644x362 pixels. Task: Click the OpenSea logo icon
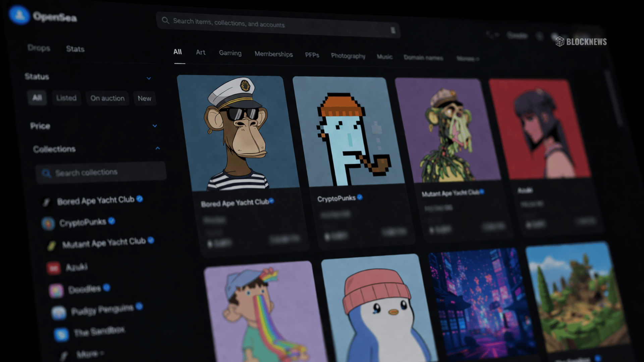point(19,15)
